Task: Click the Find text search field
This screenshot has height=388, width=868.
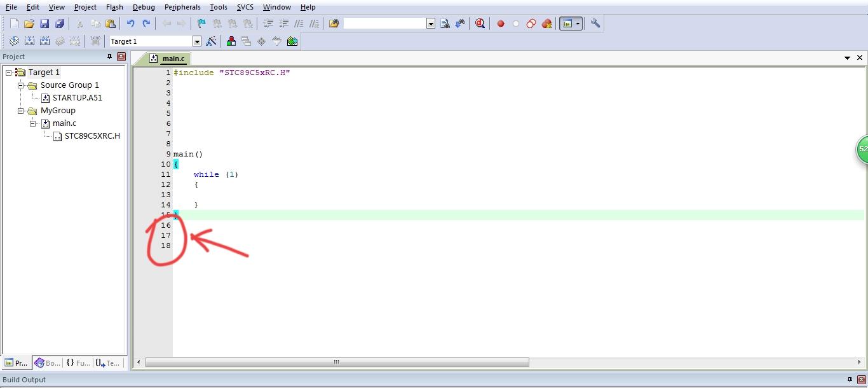Action: tap(384, 24)
